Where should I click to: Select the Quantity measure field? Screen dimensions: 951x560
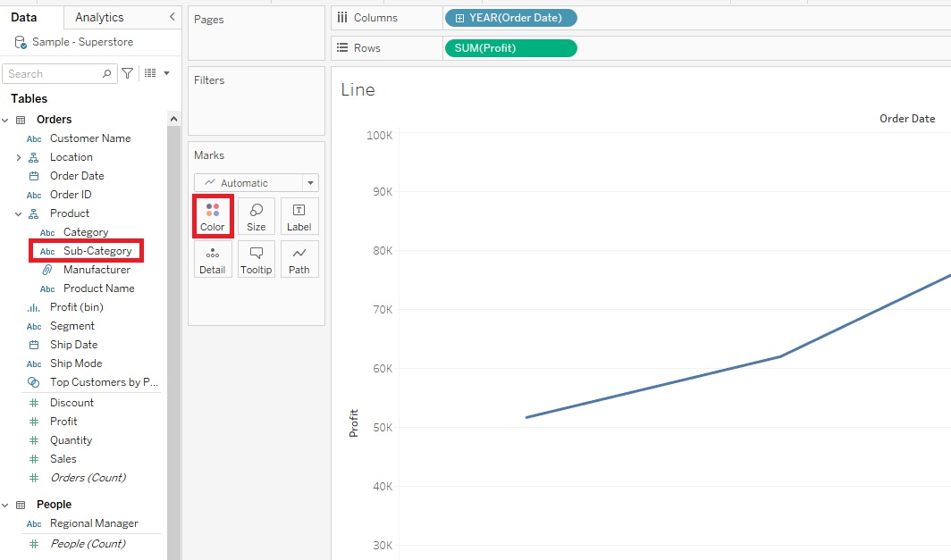coord(71,440)
